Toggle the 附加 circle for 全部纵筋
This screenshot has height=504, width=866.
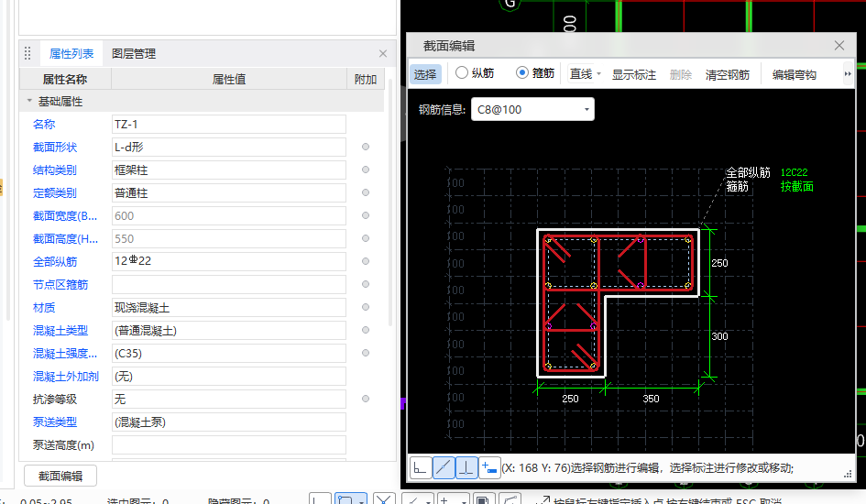[366, 261]
